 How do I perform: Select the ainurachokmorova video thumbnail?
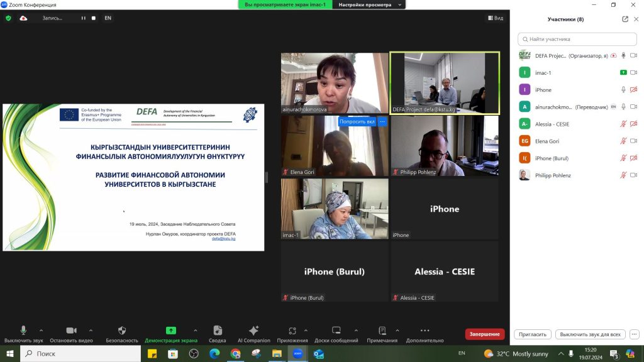coord(335,83)
